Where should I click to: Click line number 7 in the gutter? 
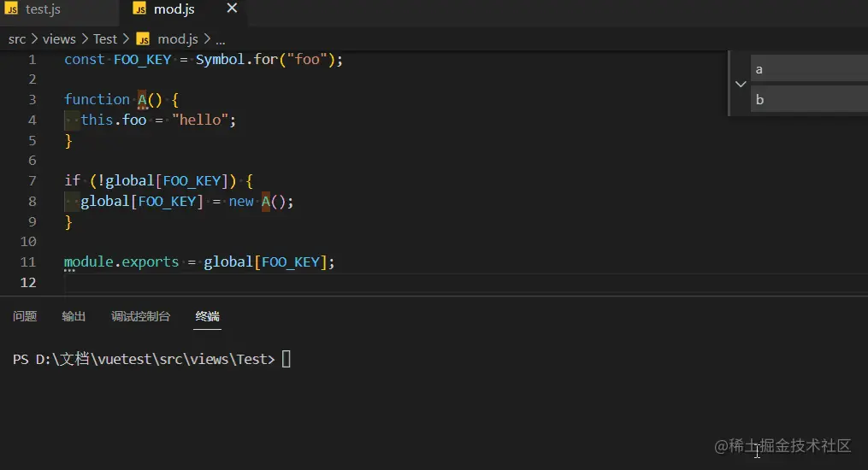32,181
